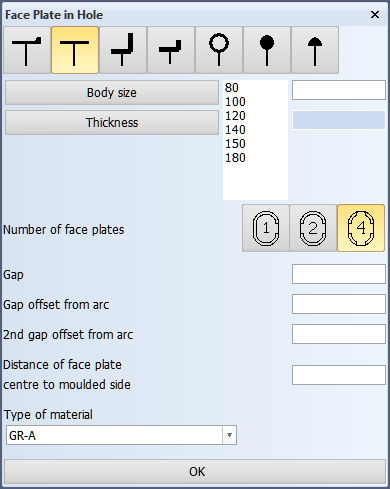Click the 2nd gap offset from arc field
390x489 pixels.
339,334
